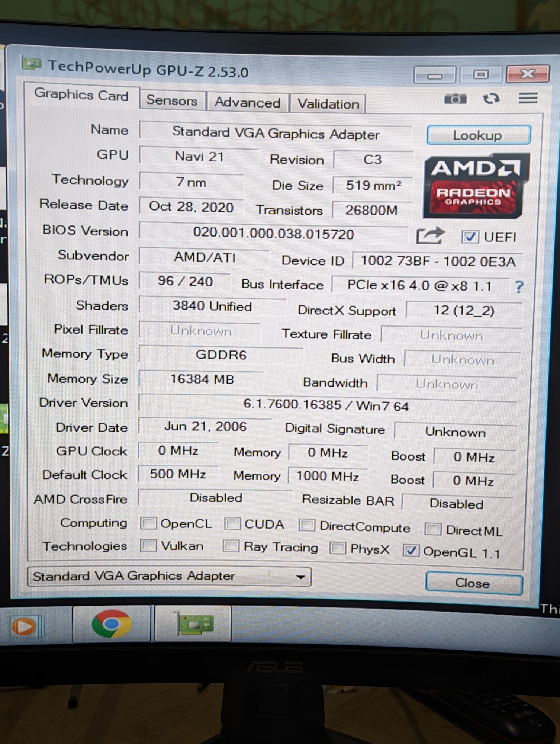560x744 pixels.
Task: Click the Shaders value 3840 Unified
Action: click(212, 306)
